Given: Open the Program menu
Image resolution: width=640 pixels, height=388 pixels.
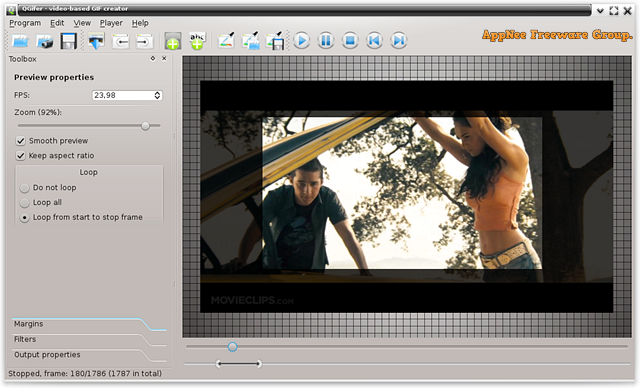Looking at the screenshot, I should (x=25, y=23).
